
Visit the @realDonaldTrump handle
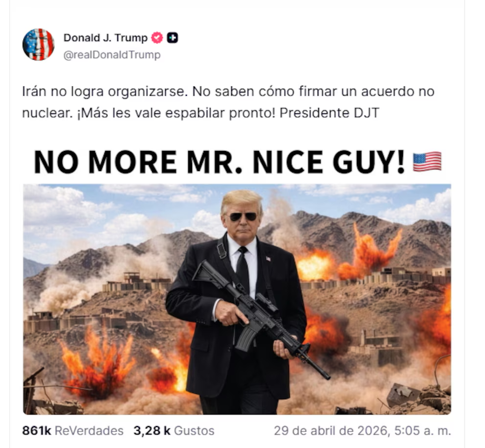coord(112,55)
